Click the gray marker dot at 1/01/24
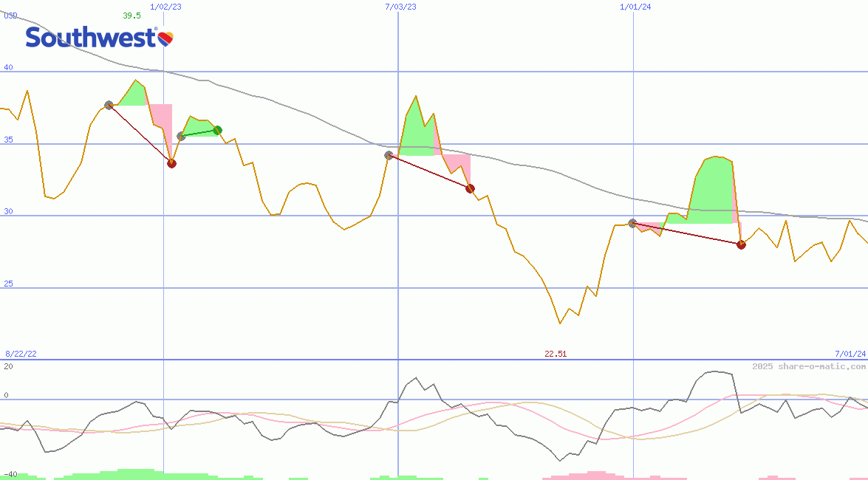This screenshot has width=868, height=480. (633, 223)
